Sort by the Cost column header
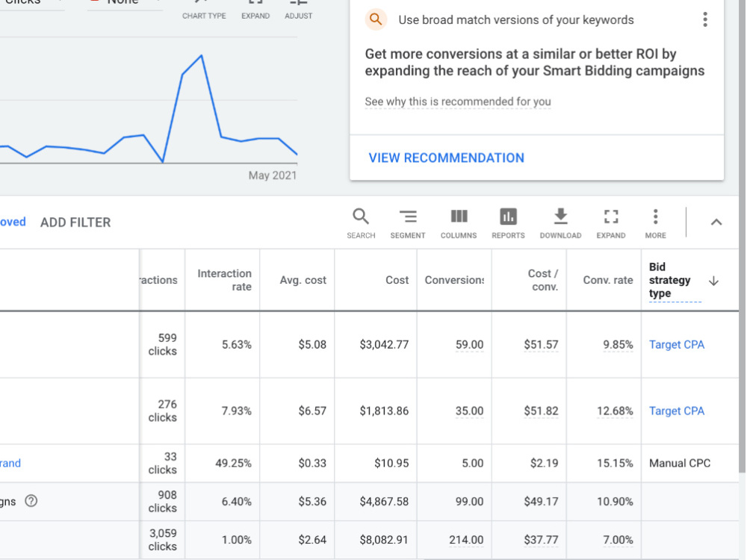747x560 pixels. (397, 280)
